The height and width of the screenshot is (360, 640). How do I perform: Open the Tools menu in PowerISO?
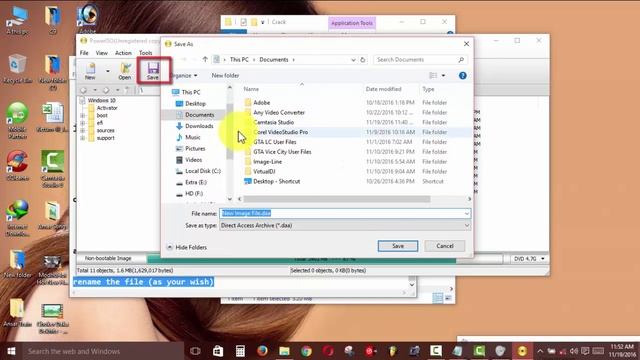(x=145, y=53)
